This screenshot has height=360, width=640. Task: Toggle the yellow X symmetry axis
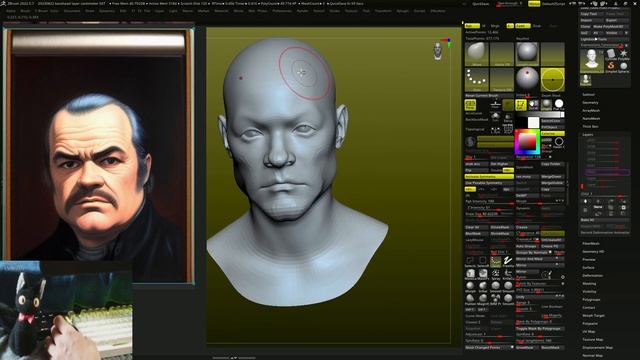(470, 189)
